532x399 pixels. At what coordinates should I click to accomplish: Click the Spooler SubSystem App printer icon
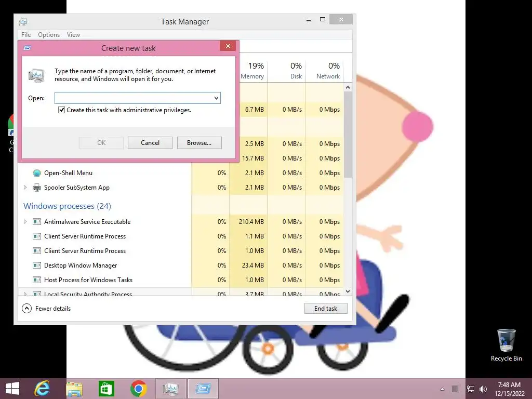[37, 188]
